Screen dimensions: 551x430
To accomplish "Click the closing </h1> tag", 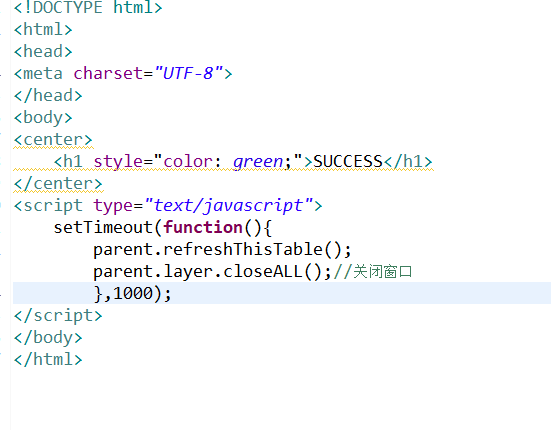I will pos(408,162).
